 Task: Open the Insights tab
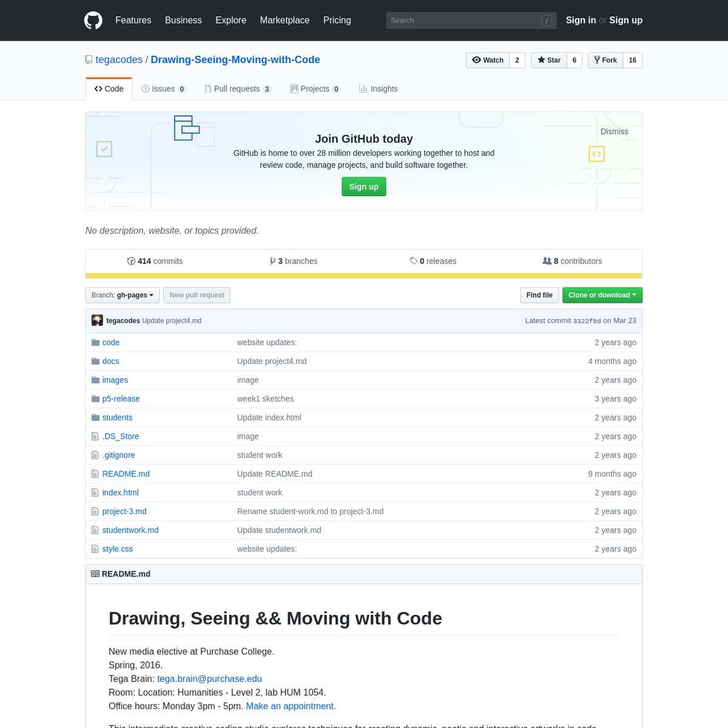(x=379, y=89)
